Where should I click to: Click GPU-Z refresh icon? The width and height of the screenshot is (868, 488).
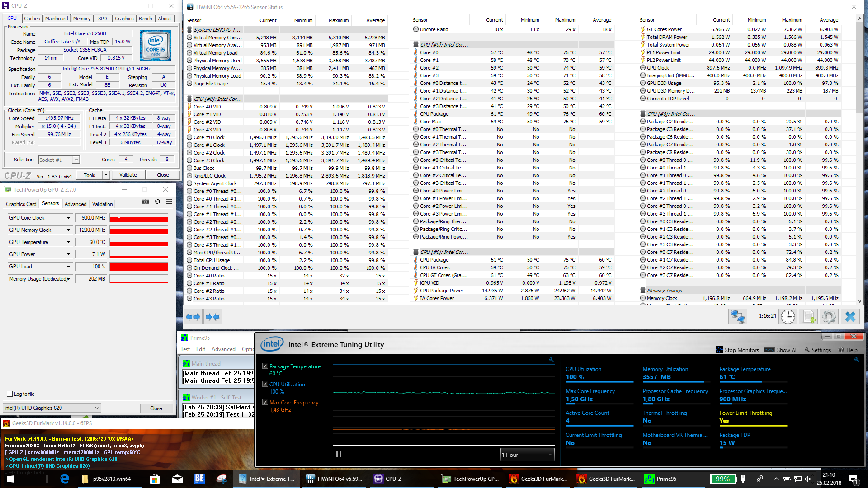click(157, 202)
